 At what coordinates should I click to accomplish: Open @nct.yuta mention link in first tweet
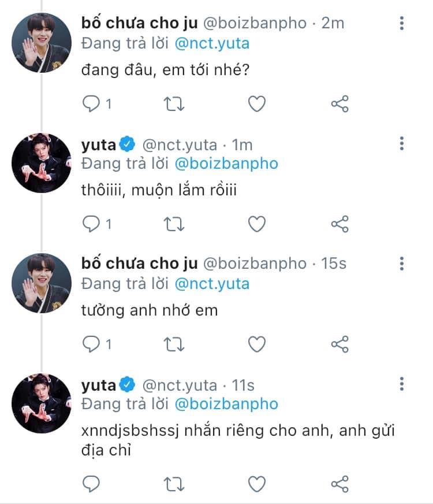pos(212,42)
